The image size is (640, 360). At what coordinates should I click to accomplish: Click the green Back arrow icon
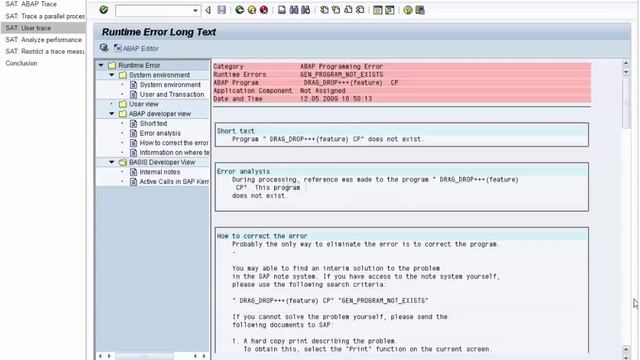point(240,10)
